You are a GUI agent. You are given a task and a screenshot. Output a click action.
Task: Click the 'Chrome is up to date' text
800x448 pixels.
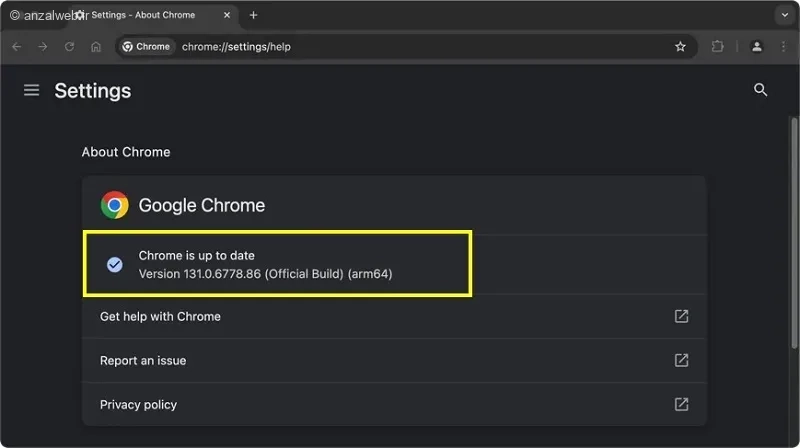(196, 256)
